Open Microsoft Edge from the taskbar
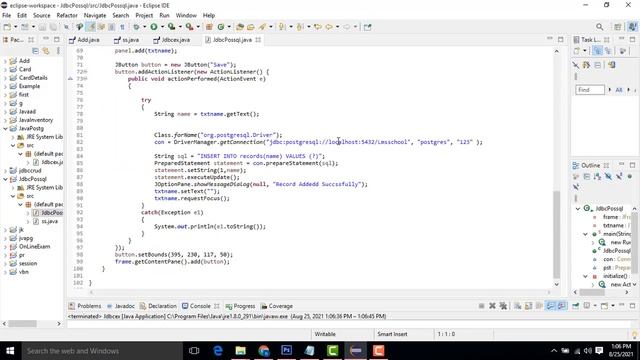 coord(218,351)
